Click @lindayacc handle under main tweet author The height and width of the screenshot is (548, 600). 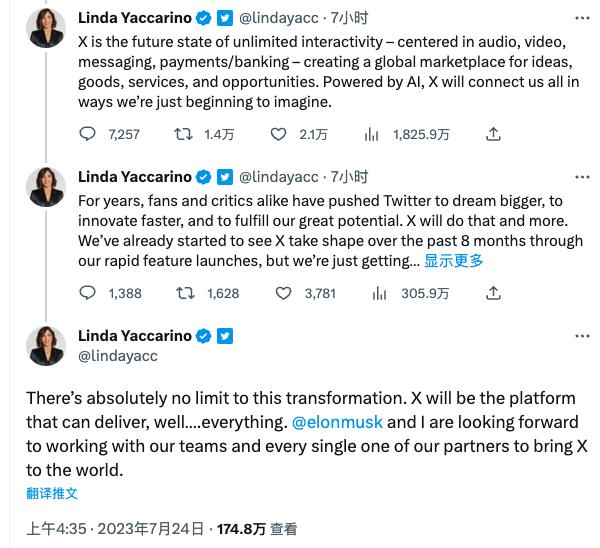click(x=117, y=356)
